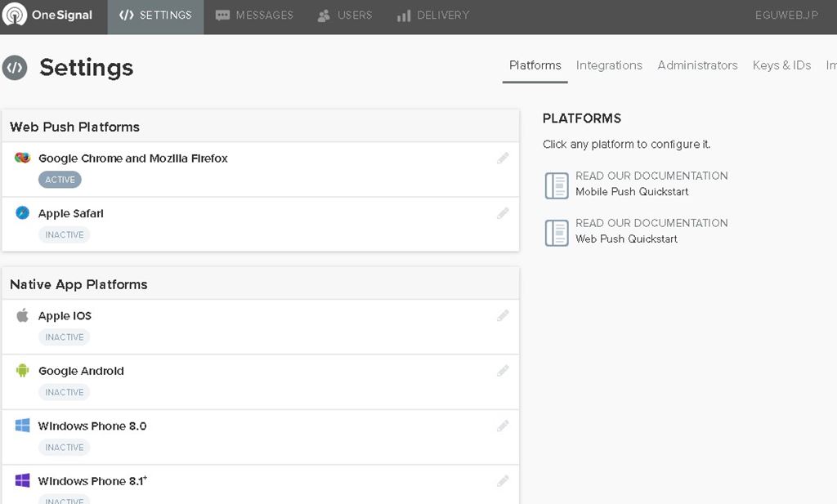Image resolution: width=837 pixels, height=504 pixels.
Task: Click the Web Push Quickstart documentation icon
Action: point(557,233)
